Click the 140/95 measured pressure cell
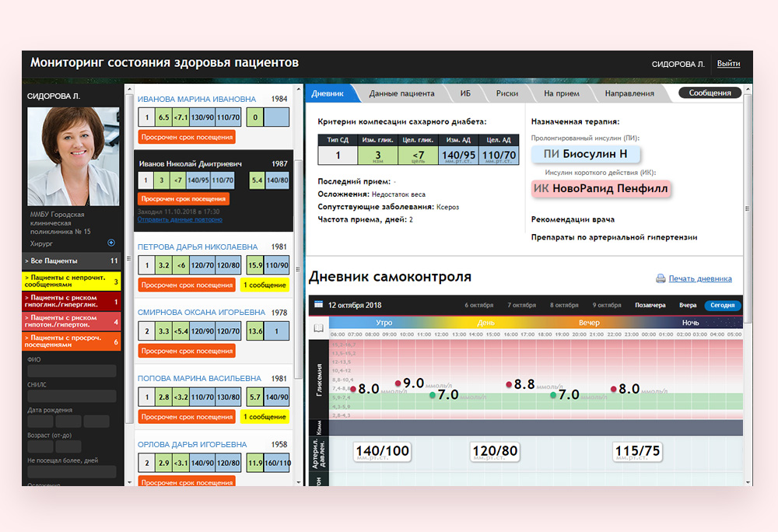This screenshot has height=532, width=778. click(x=458, y=156)
